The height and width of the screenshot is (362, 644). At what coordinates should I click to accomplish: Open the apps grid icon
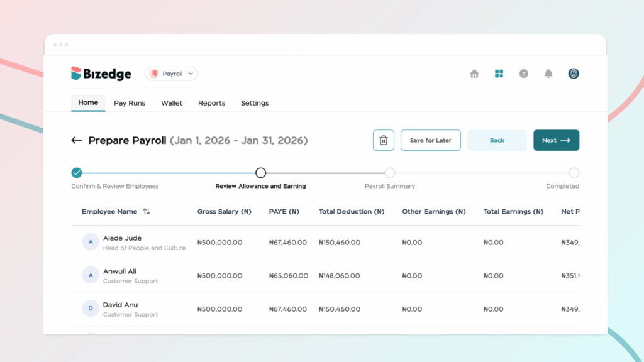click(x=499, y=74)
